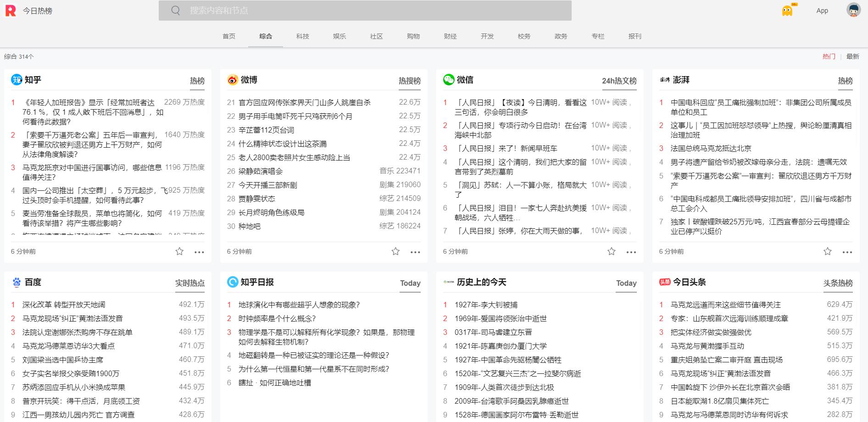Switch to the 科技 tab
This screenshot has height=422, width=868.
[x=303, y=36]
